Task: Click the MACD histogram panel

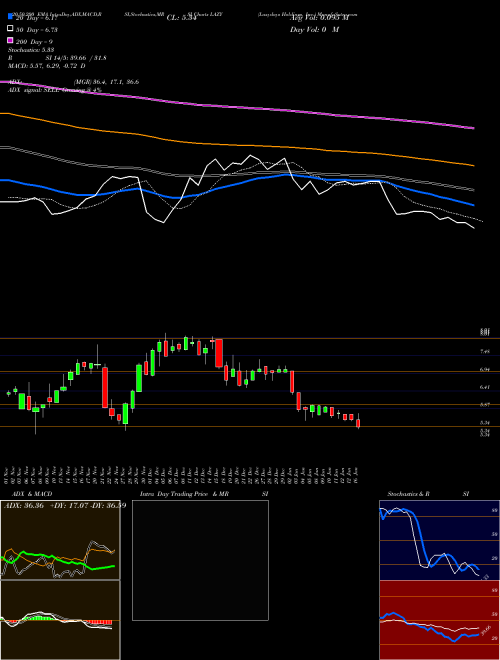Action: 60,620
